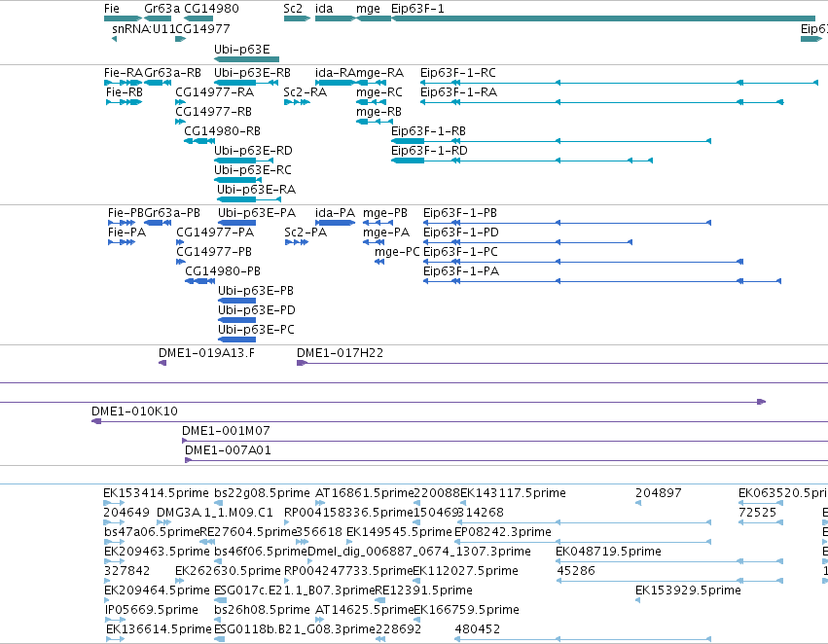Select the Ubi-p63E-RD transcript
The width and height of the screenshot is (828, 644).
click(243, 161)
